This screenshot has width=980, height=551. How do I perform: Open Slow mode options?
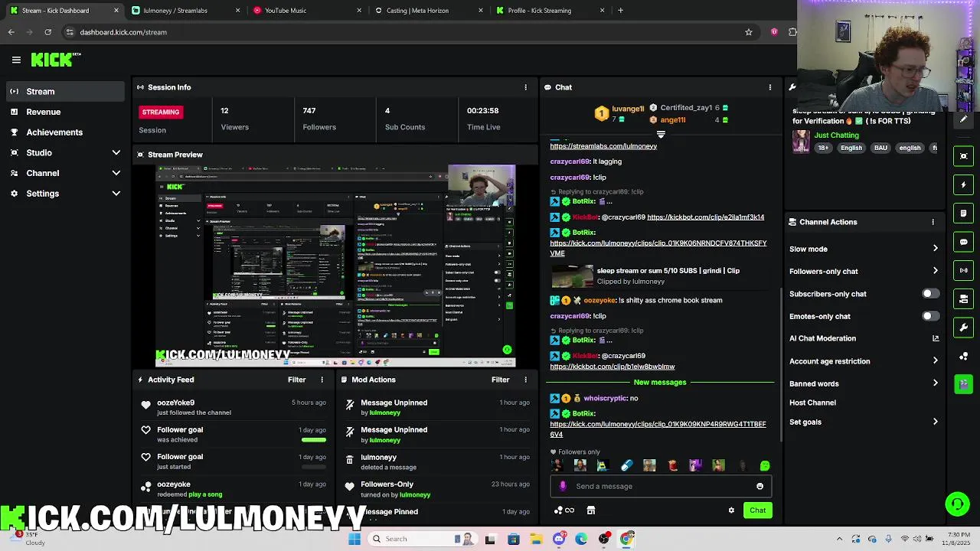pos(864,249)
